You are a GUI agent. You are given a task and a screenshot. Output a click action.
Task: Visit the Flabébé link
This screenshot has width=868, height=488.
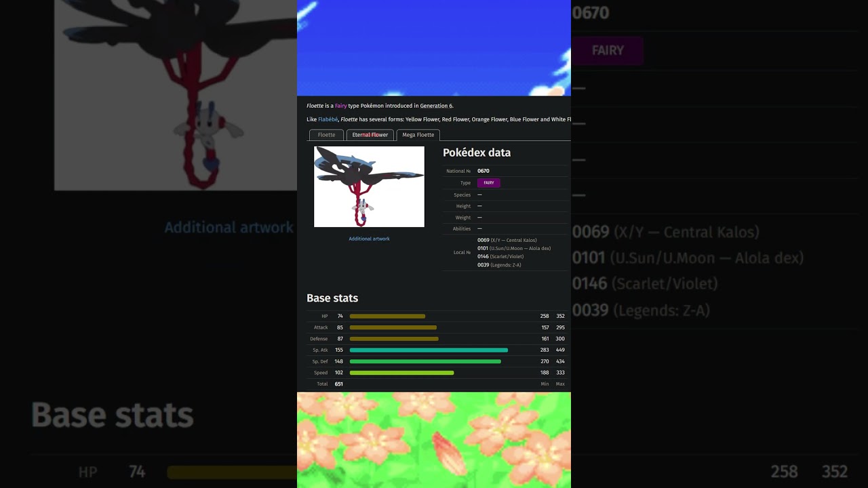(328, 119)
